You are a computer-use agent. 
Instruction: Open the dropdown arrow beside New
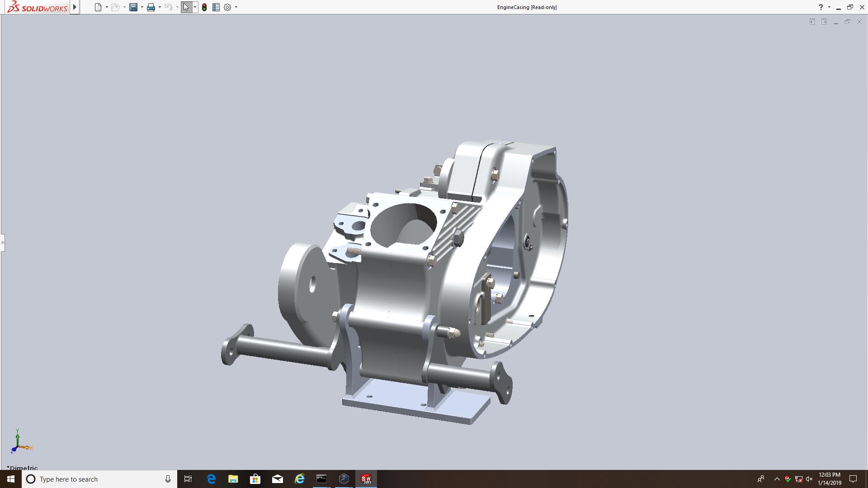107,7
